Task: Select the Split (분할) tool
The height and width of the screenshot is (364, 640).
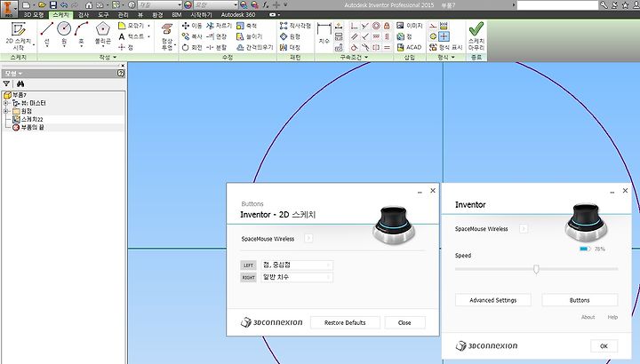Action: click(x=217, y=47)
